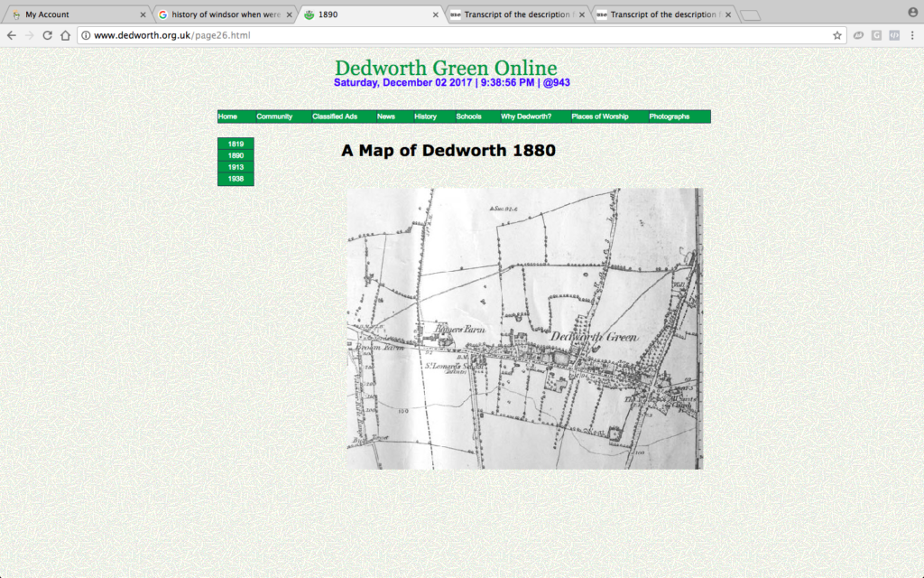This screenshot has height=578, width=924.
Task: Open the code brackets extension
Action: 894,35
